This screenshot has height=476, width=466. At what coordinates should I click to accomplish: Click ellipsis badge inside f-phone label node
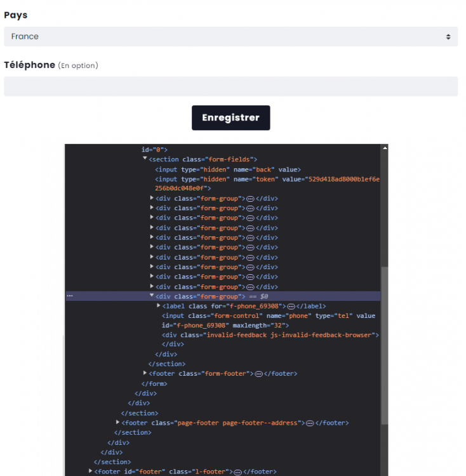click(x=291, y=307)
